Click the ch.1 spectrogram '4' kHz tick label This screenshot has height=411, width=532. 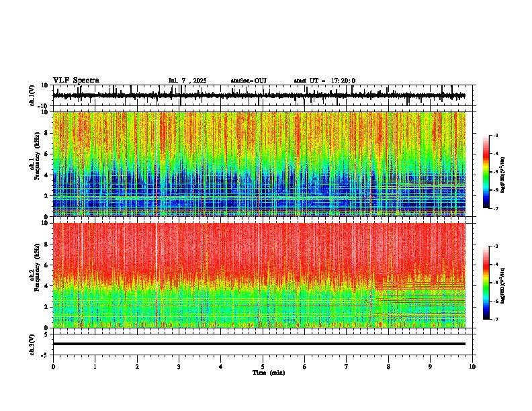tap(46, 175)
